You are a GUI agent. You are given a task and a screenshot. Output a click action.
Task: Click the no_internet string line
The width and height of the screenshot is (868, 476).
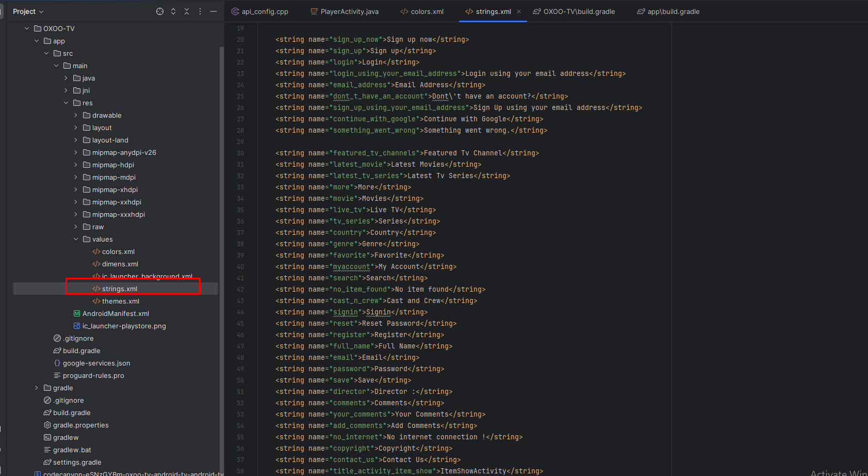point(399,437)
